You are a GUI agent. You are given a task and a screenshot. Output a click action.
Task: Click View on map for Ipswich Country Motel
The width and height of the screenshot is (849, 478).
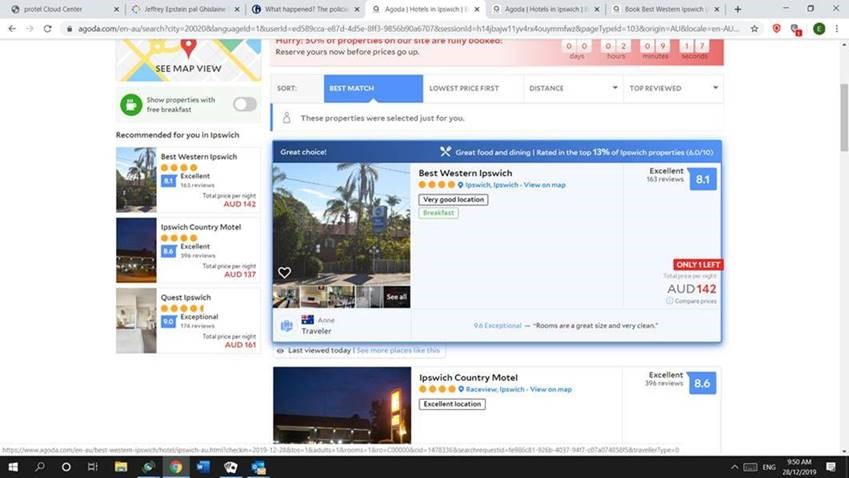pos(551,389)
